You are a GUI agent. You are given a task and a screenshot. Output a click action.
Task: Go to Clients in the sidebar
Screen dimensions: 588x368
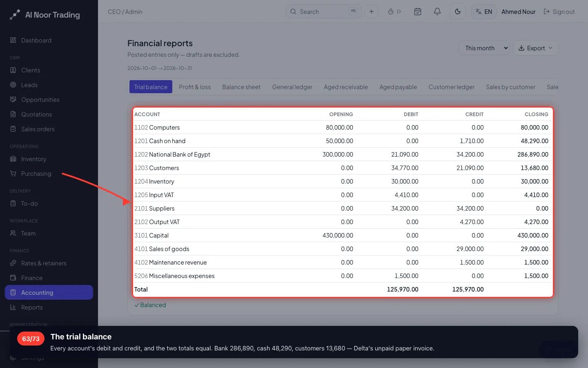(x=49, y=70)
